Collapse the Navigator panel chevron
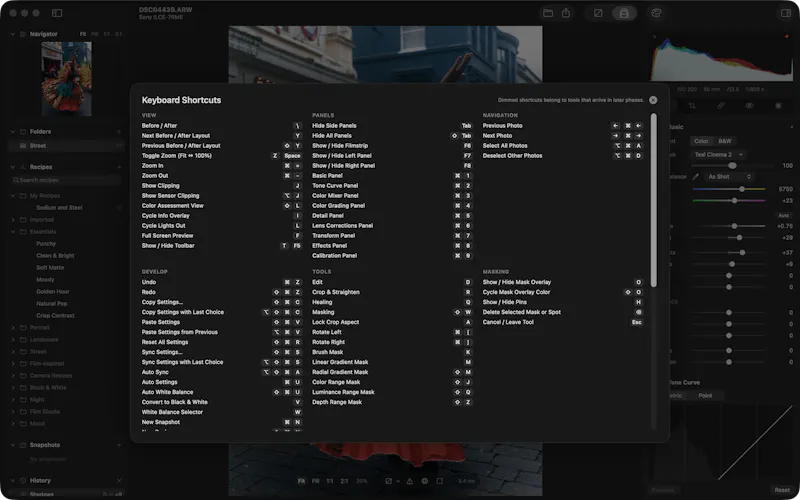 tap(13, 34)
